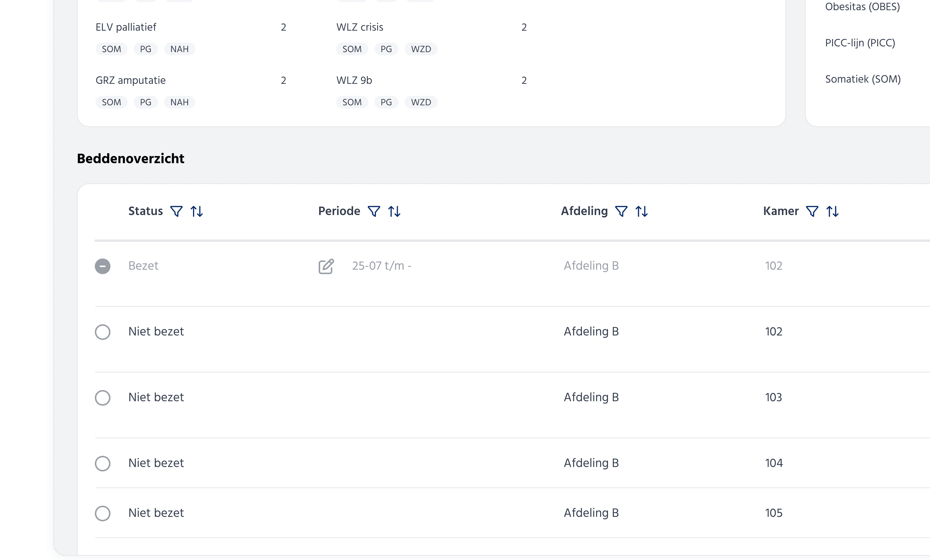This screenshot has height=560, width=930.
Task: Deselect the Bezet bed in room 102
Action: pyautogui.click(x=103, y=266)
